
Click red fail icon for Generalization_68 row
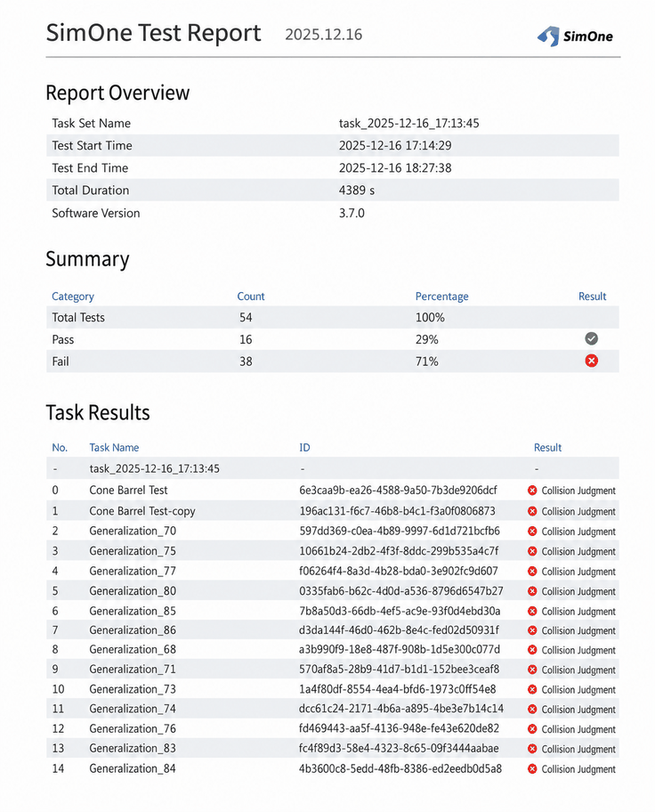[x=532, y=650]
